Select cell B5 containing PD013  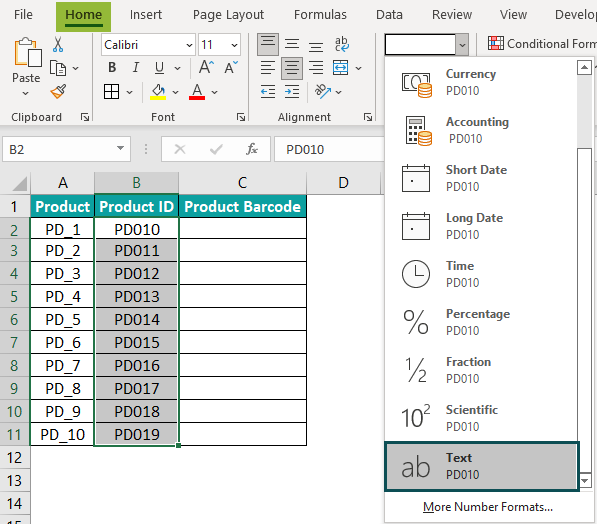tap(137, 296)
